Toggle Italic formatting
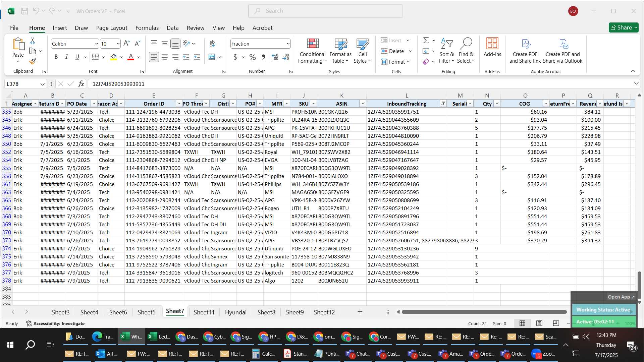 coord(66,57)
